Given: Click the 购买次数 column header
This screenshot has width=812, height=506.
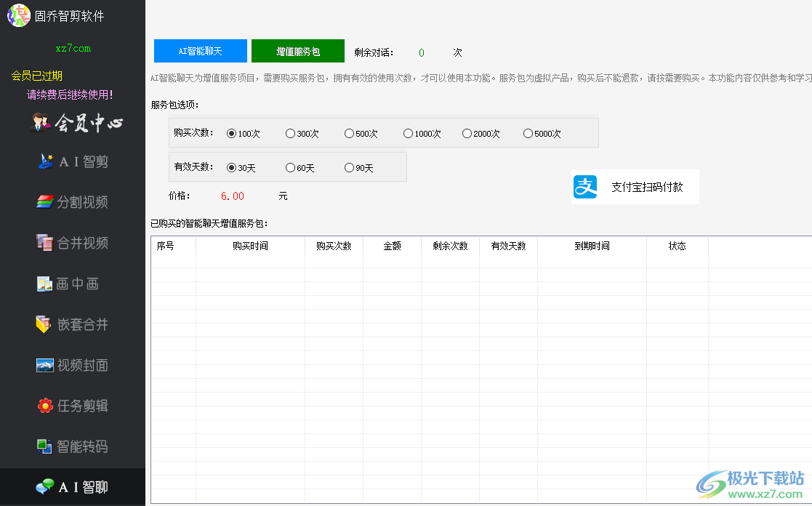Looking at the screenshot, I should click(334, 246).
